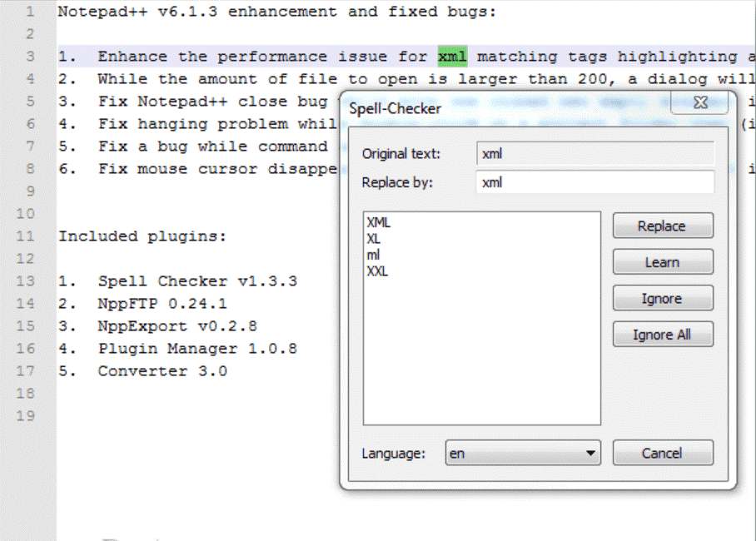This screenshot has height=541, width=756.
Task: Click the Original text field
Action: click(x=595, y=154)
